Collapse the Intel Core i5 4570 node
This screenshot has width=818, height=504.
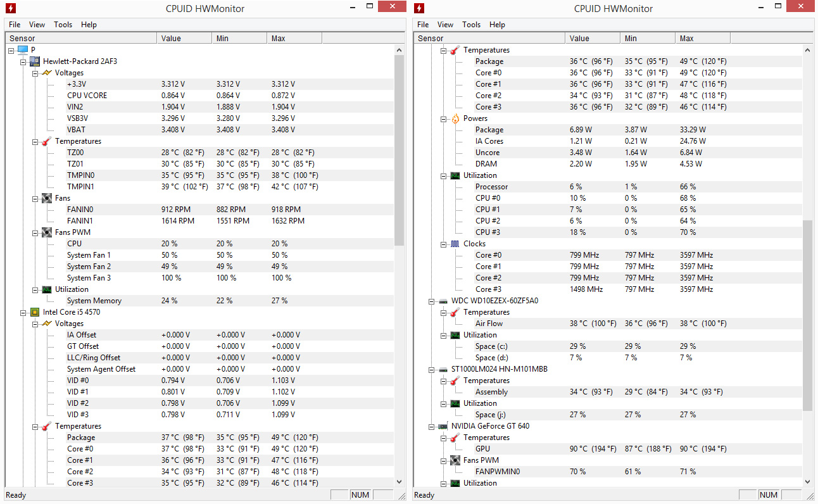pos(23,312)
